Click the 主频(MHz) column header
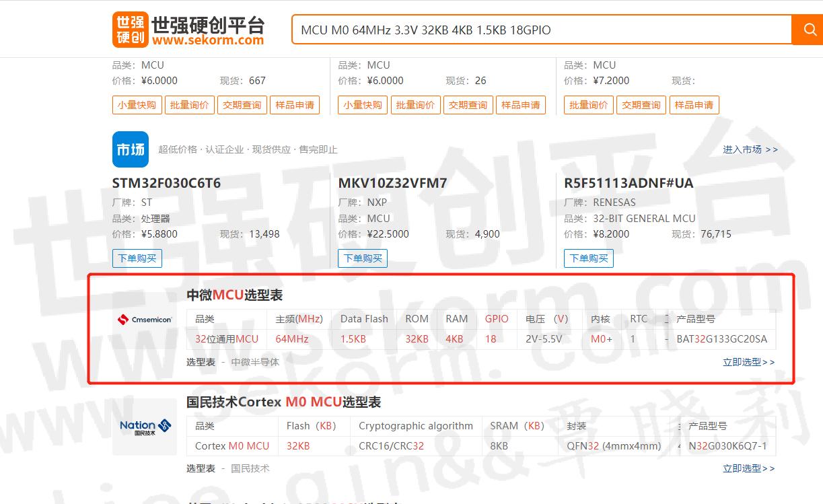The height and width of the screenshot is (504, 823). (x=299, y=319)
